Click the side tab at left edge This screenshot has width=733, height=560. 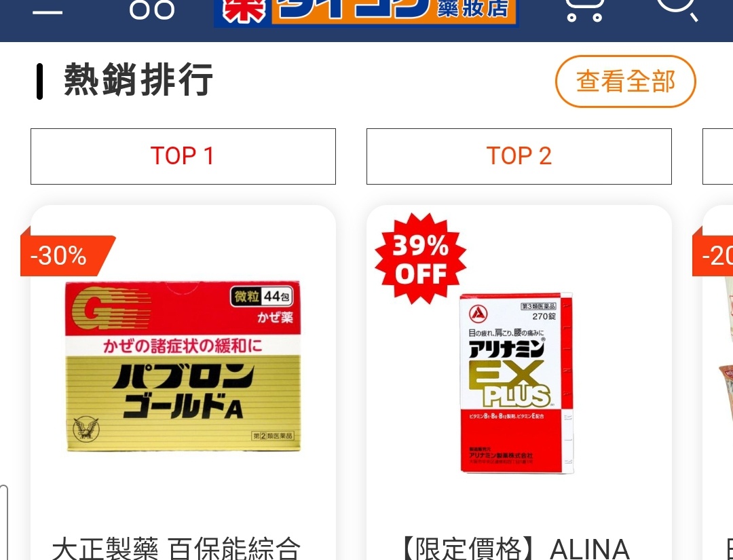click(3, 522)
